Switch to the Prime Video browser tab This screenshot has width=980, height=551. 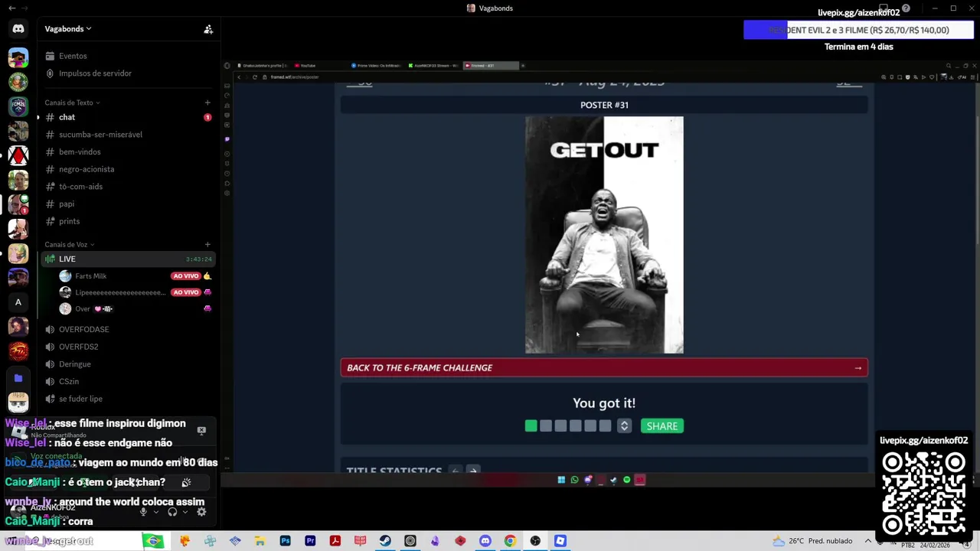pos(376,66)
